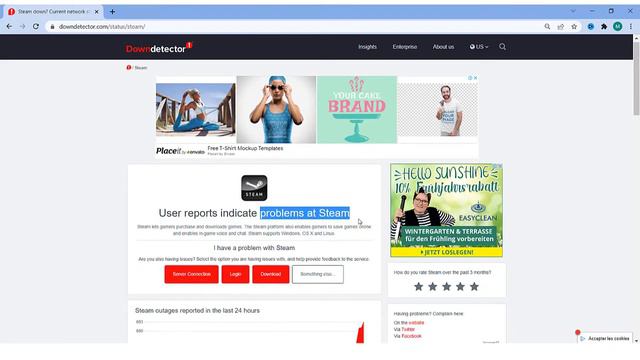
Task: Click the t-shirt man ad thumbnail
Action: (x=438, y=109)
